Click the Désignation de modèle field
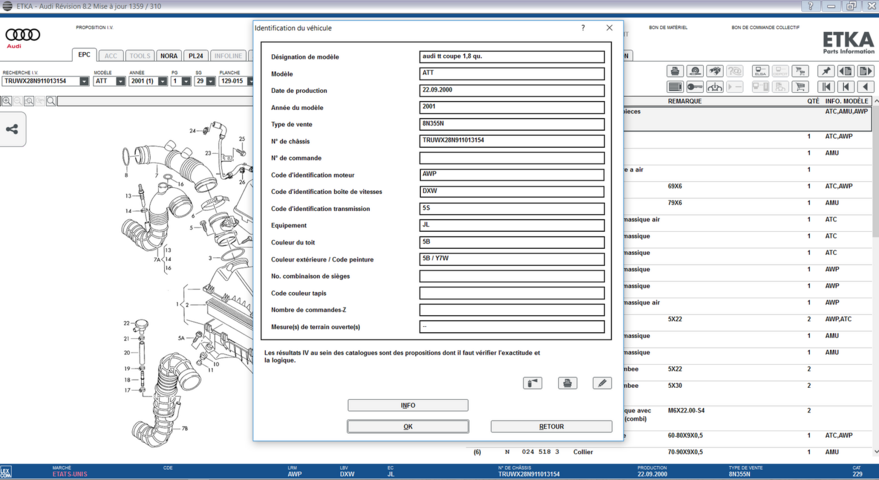879x480 pixels. click(x=512, y=57)
